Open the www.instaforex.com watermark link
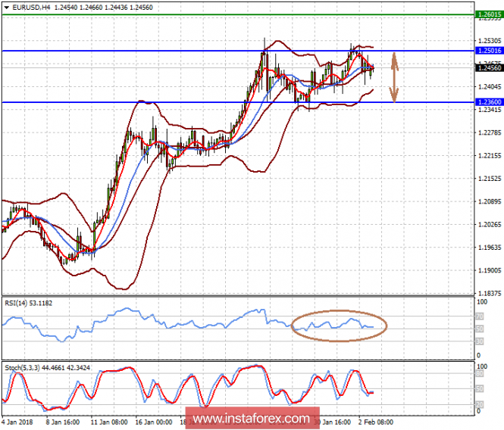Screen dimensions: 504x430 coord(252,419)
